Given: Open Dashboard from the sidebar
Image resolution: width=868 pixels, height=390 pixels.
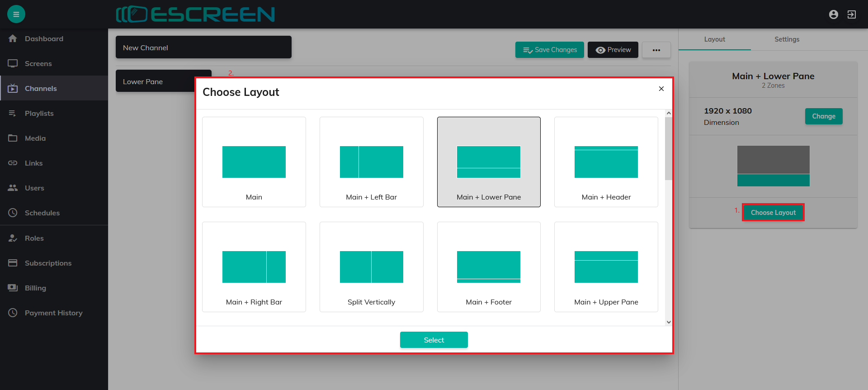Looking at the screenshot, I should click(x=44, y=39).
